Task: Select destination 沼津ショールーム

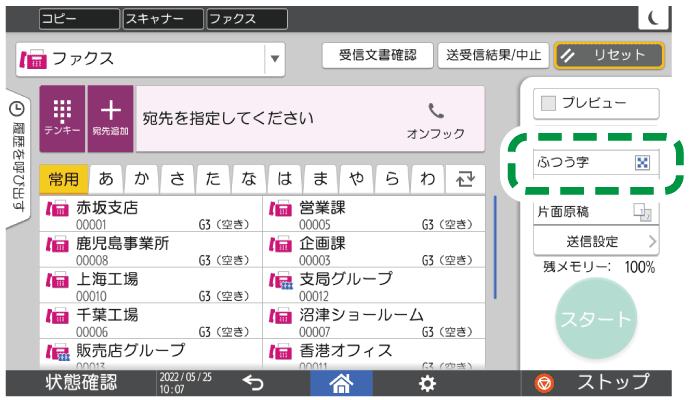Action: point(374,321)
